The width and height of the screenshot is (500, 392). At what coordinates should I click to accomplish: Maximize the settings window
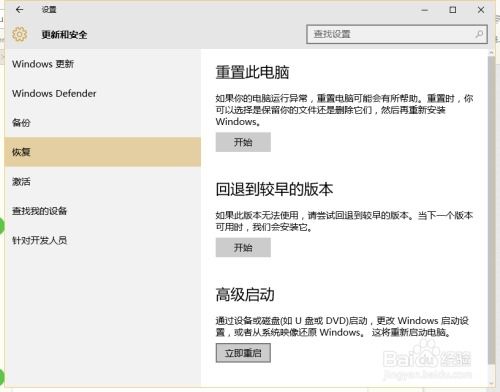pos(453,10)
